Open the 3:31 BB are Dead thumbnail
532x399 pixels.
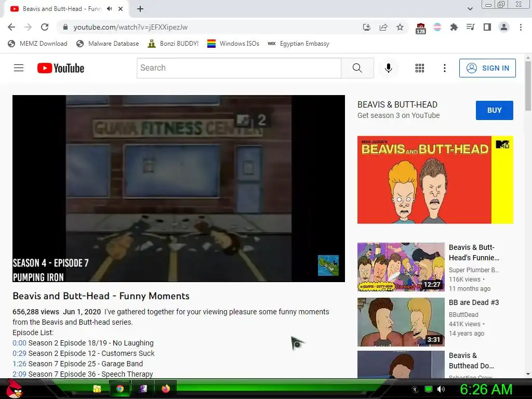pos(401,322)
